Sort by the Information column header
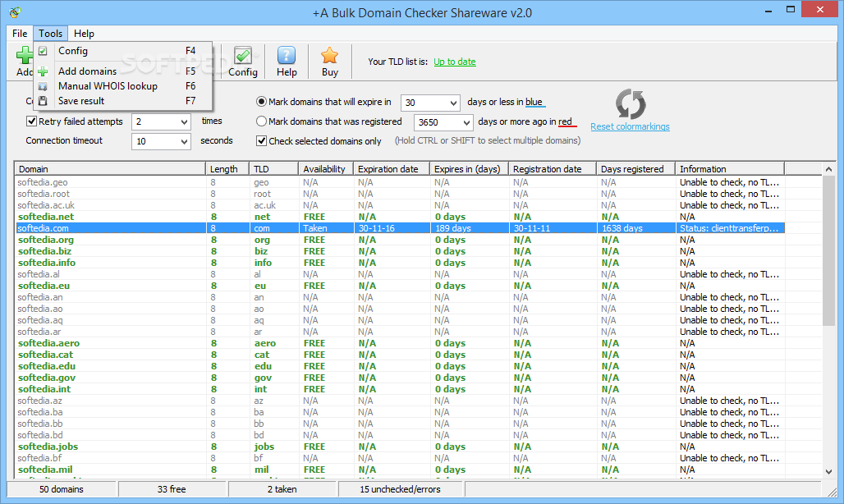The width and height of the screenshot is (844, 504). tap(730, 169)
